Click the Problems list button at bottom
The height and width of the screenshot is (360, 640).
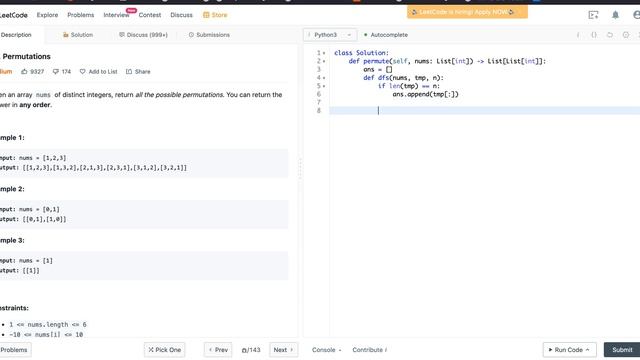(14, 350)
